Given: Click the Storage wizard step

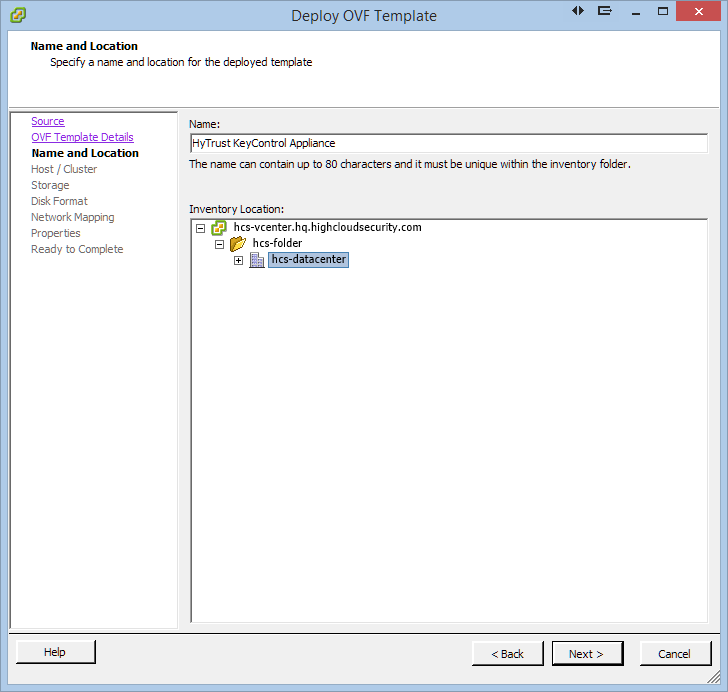Looking at the screenshot, I should [50, 185].
